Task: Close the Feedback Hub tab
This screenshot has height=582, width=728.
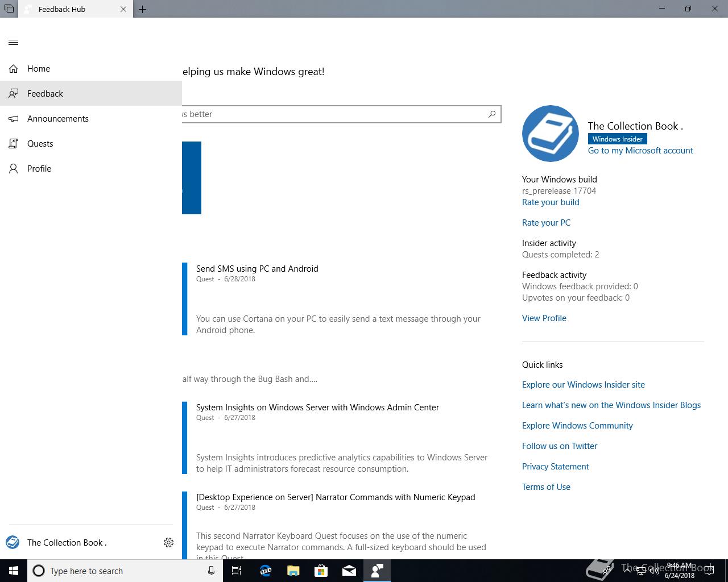Action: (123, 9)
